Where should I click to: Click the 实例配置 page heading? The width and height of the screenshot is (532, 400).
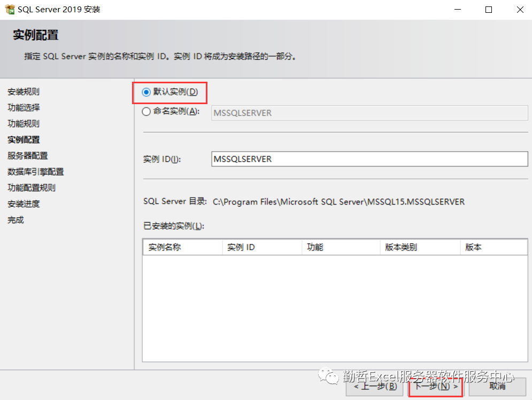[x=36, y=35]
